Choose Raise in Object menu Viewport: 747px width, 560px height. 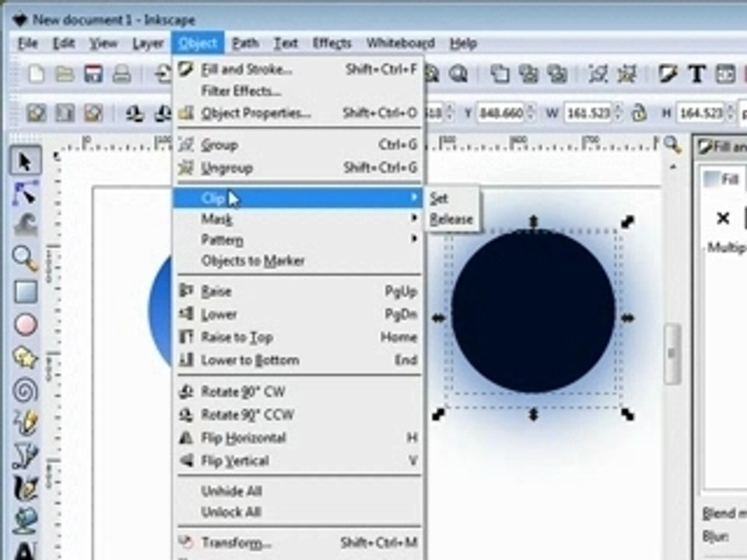(298, 291)
